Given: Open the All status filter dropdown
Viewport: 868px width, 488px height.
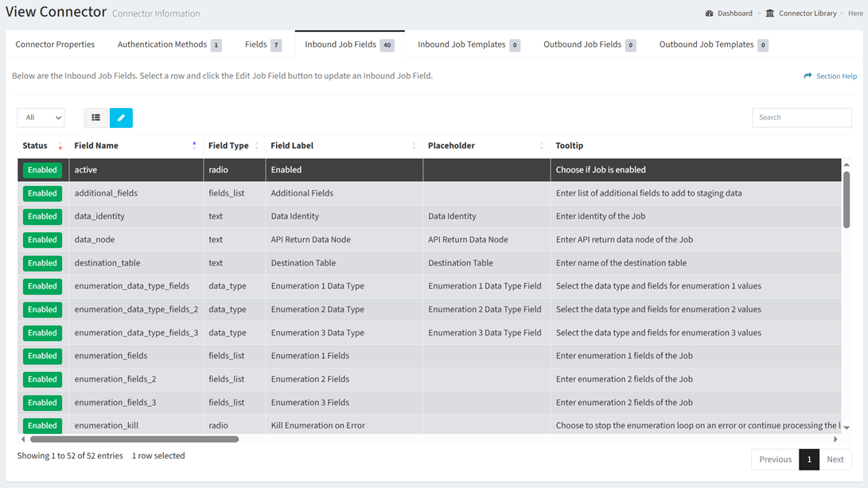Looking at the screenshot, I should point(41,118).
